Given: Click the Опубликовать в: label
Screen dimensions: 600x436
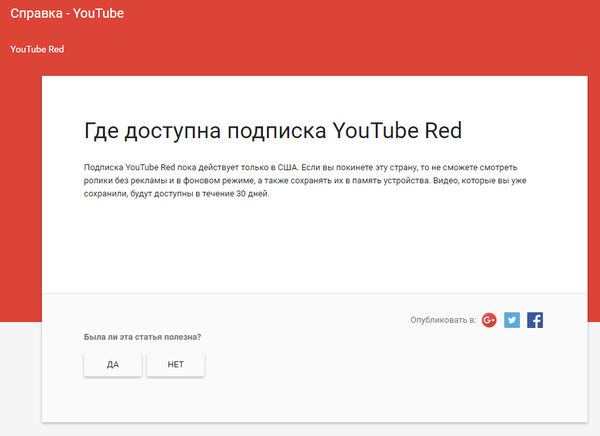Looking at the screenshot, I should pyautogui.click(x=443, y=320).
